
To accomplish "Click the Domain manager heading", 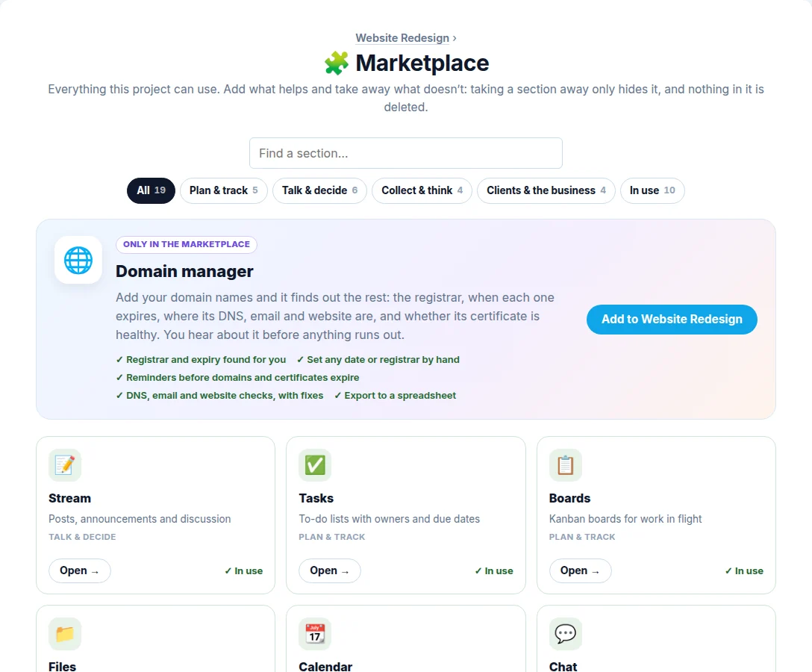I will (x=184, y=272).
